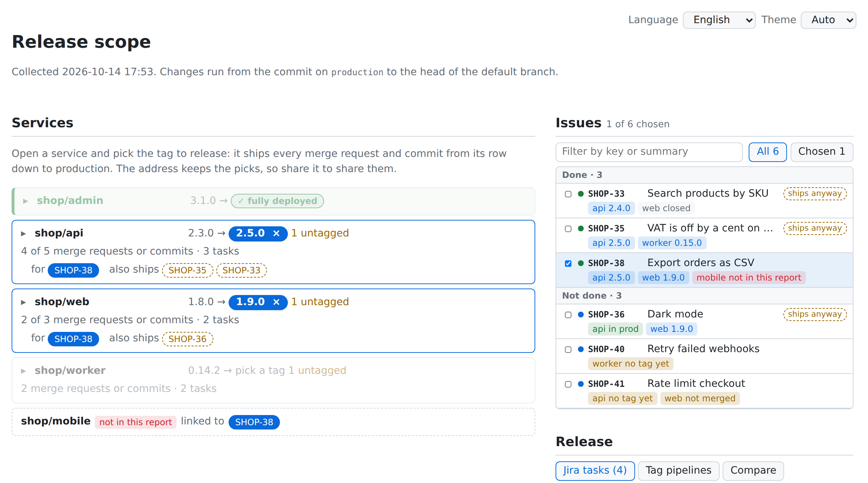
Task: Click the mobile not in this report chip
Action: pyautogui.click(x=749, y=278)
